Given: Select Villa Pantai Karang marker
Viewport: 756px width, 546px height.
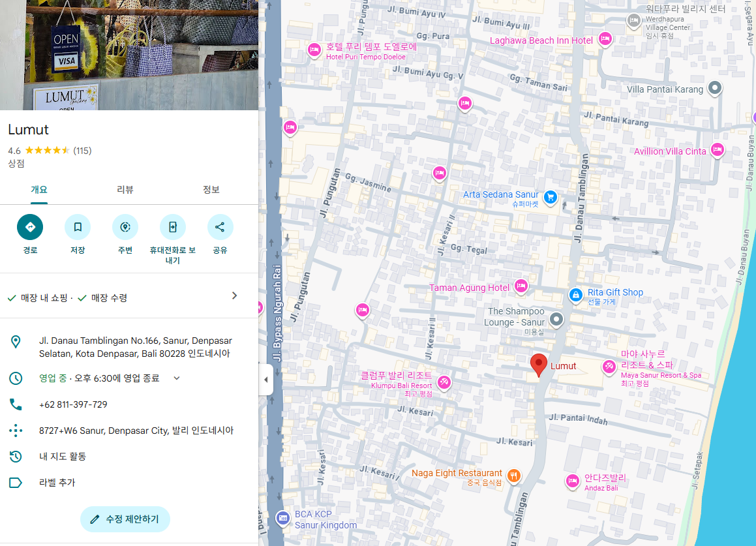Looking at the screenshot, I should click(x=714, y=88).
